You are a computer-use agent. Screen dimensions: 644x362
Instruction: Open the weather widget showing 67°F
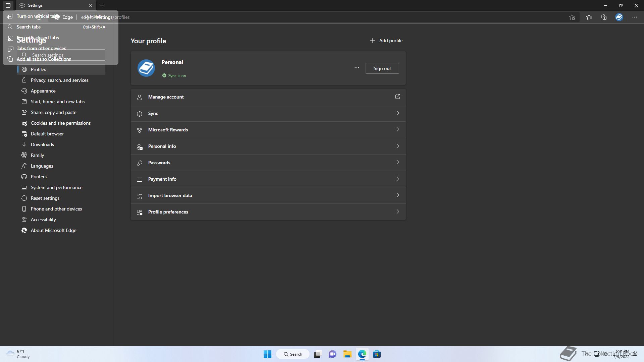click(18, 354)
